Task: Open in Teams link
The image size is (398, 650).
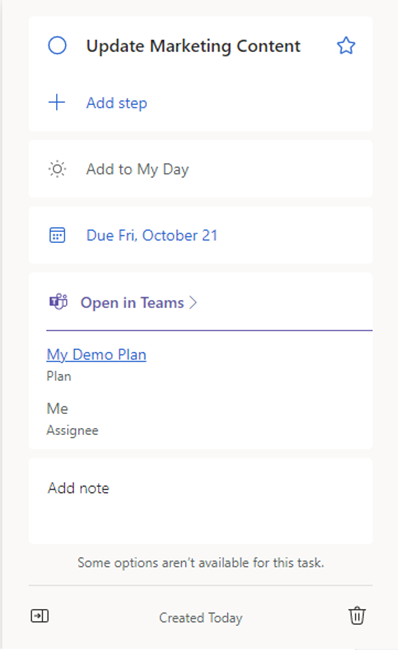Action: click(x=132, y=303)
